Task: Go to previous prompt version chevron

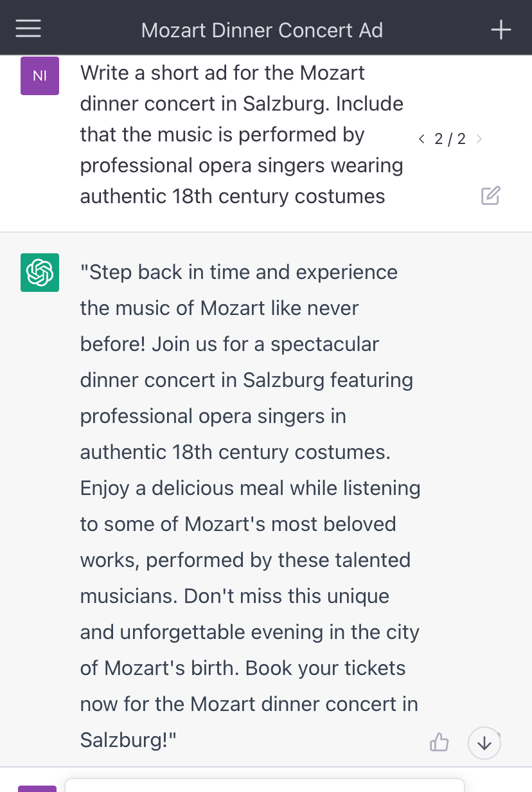Action: coord(421,139)
